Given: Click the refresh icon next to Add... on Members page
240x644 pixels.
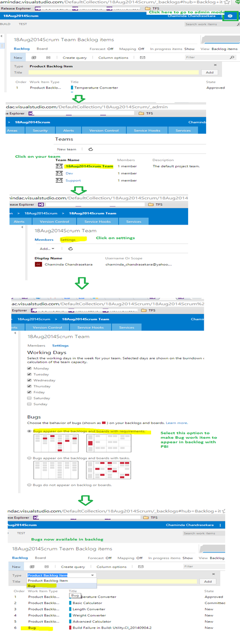Looking at the screenshot, I should point(70,249).
